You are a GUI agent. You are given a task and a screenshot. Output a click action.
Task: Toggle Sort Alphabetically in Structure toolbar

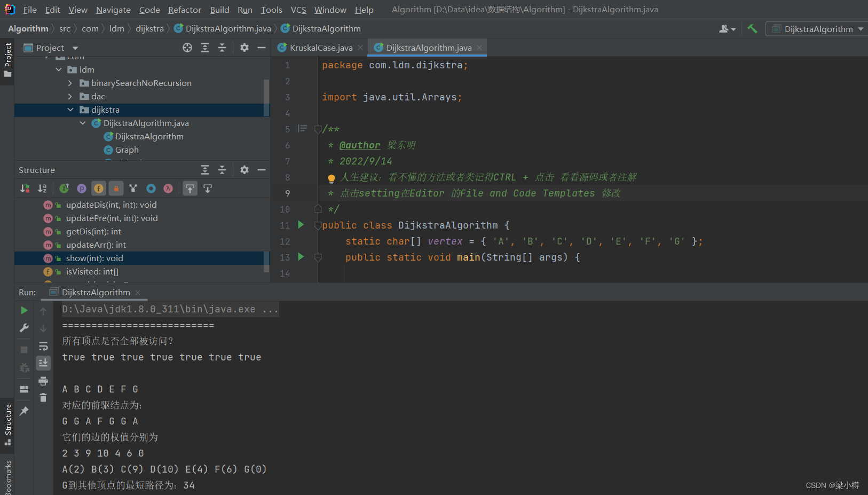[42, 188]
